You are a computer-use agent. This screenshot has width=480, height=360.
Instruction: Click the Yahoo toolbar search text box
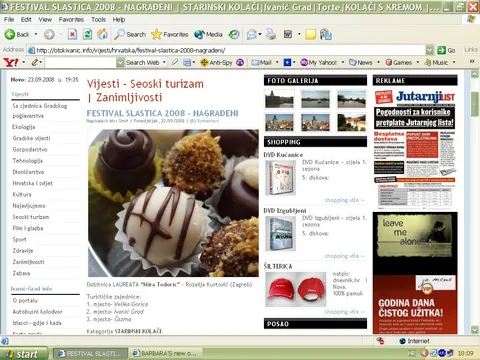pos(80,62)
